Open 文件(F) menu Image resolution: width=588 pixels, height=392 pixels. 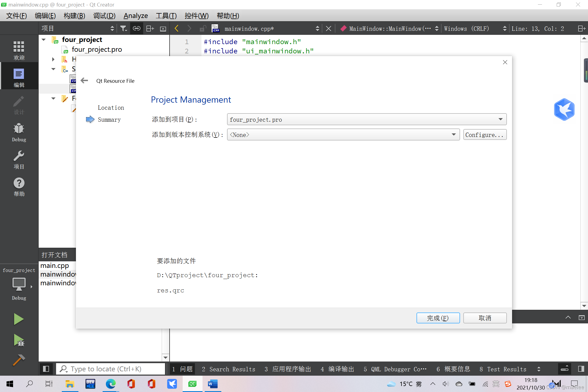tap(16, 16)
